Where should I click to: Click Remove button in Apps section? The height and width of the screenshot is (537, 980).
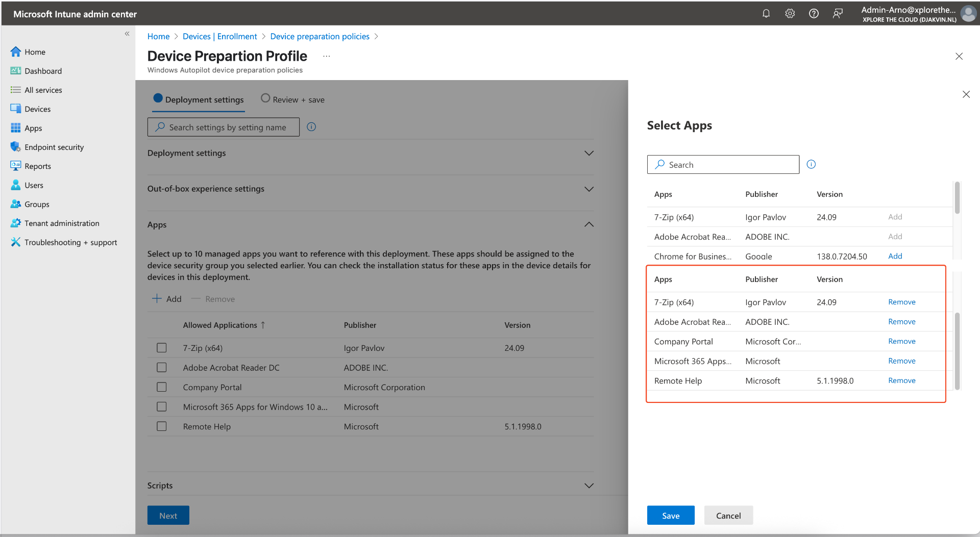(x=213, y=299)
